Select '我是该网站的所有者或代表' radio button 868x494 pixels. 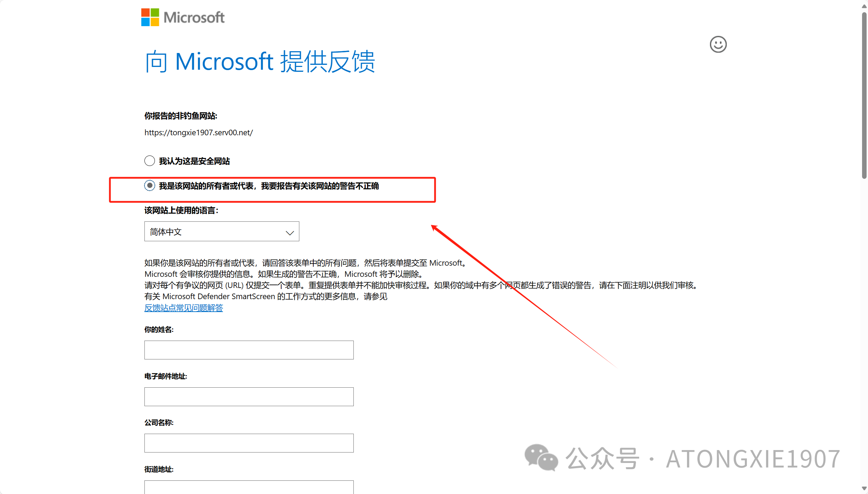[x=149, y=186]
